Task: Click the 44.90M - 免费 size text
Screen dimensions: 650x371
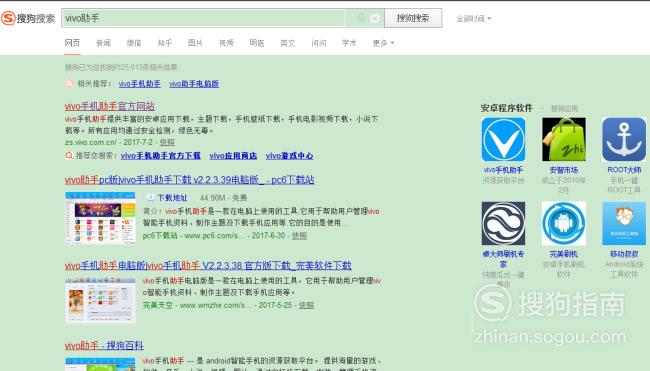Action: [x=223, y=198]
